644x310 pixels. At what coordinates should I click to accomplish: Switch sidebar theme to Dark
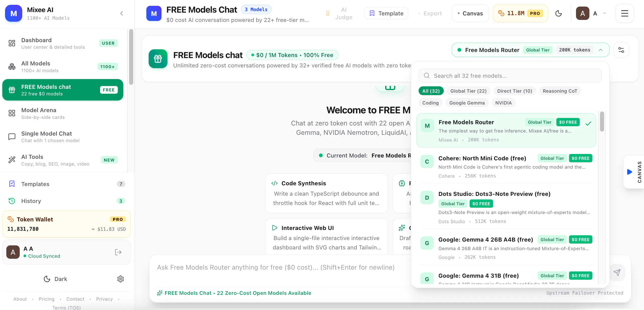[x=55, y=279]
